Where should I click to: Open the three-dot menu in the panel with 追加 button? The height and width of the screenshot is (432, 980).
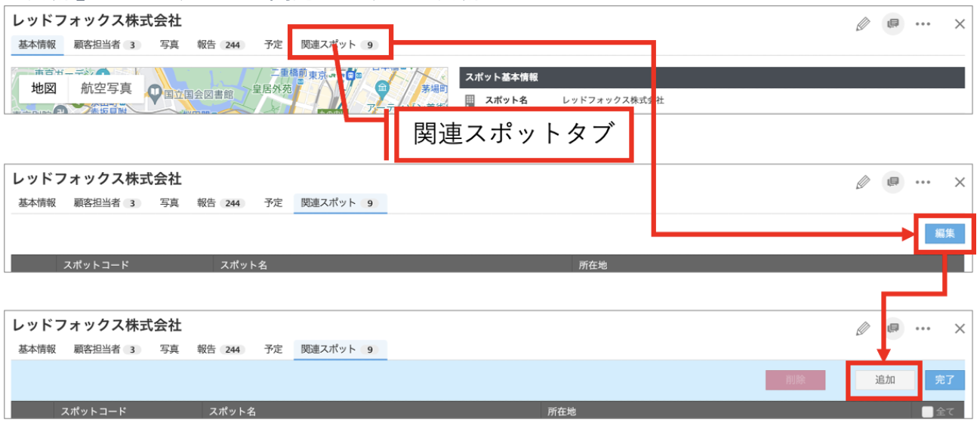(x=923, y=329)
